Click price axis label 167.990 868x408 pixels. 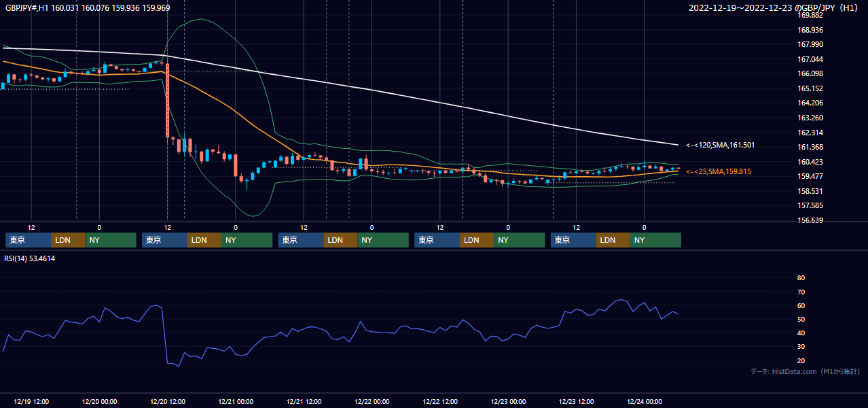pos(810,44)
